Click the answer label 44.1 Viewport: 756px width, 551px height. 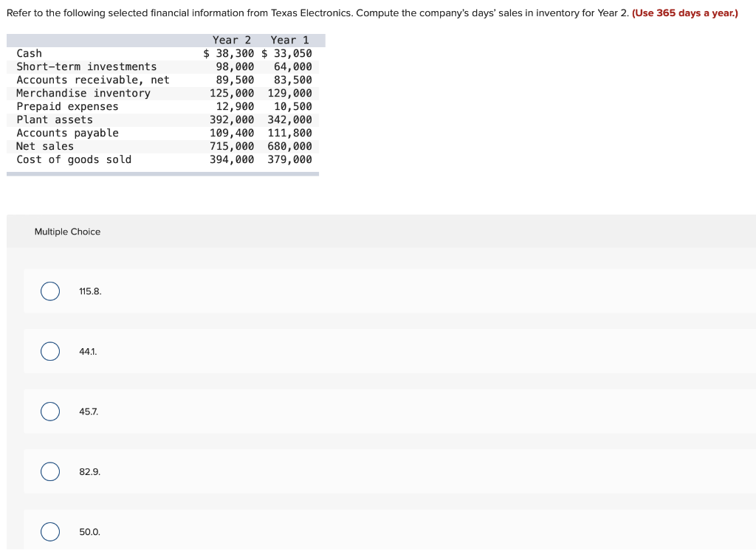click(x=88, y=351)
